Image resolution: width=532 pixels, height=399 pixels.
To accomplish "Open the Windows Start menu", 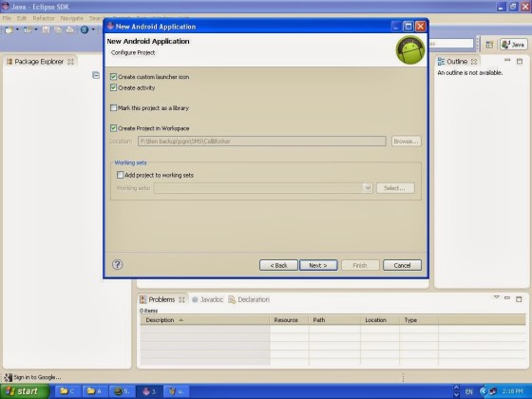I will click(24, 391).
